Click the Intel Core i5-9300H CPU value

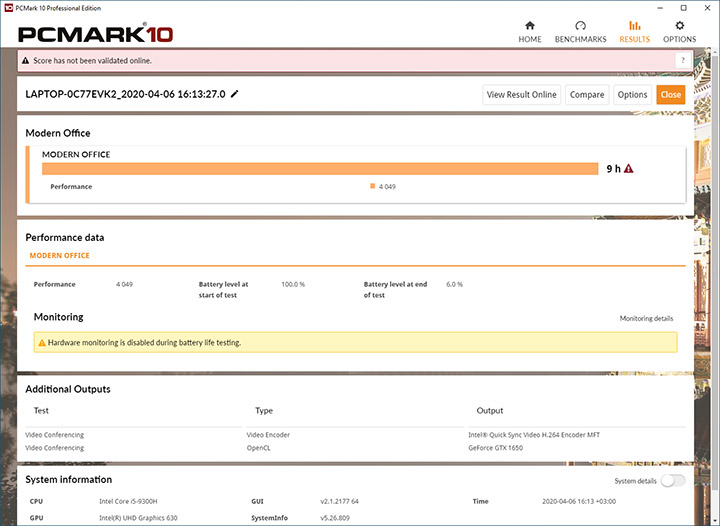coord(128,501)
